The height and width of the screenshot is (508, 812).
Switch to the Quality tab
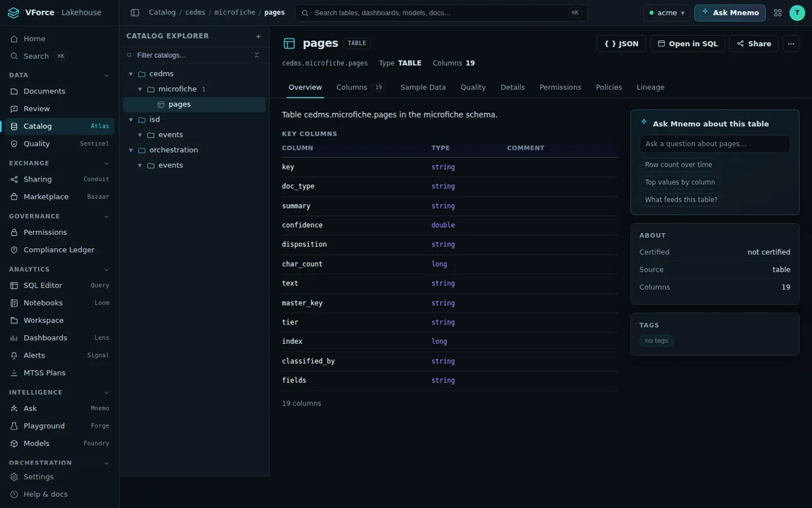[x=473, y=87]
